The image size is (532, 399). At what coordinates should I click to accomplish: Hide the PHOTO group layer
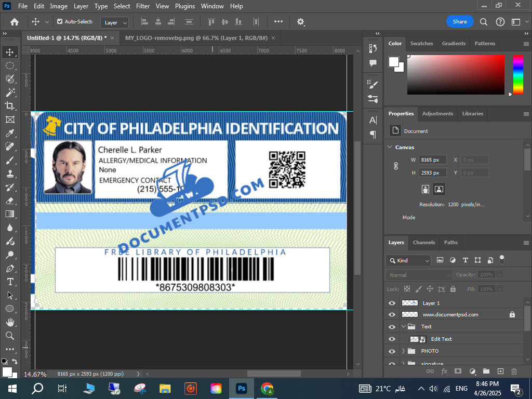click(392, 351)
